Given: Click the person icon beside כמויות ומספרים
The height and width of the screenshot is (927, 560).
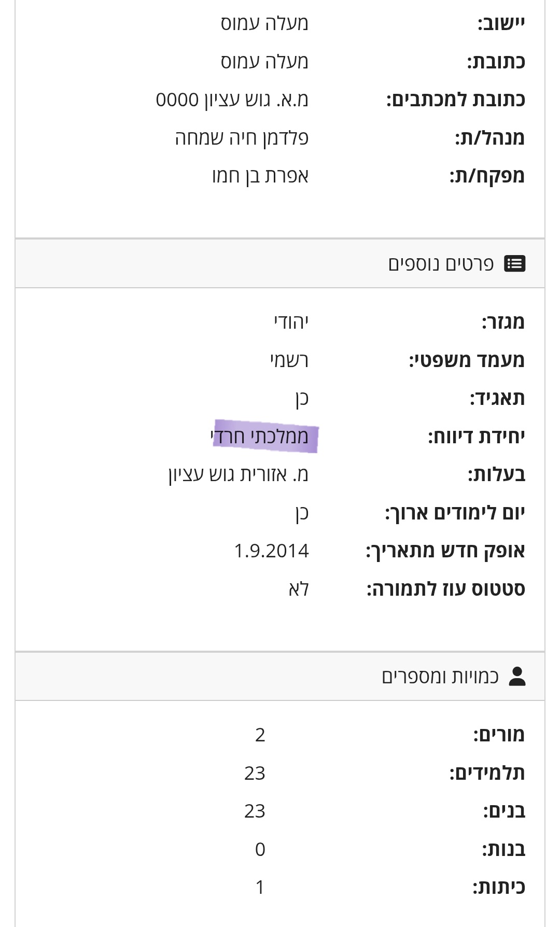Looking at the screenshot, I should pyautogui.click(x=517, y=677).
